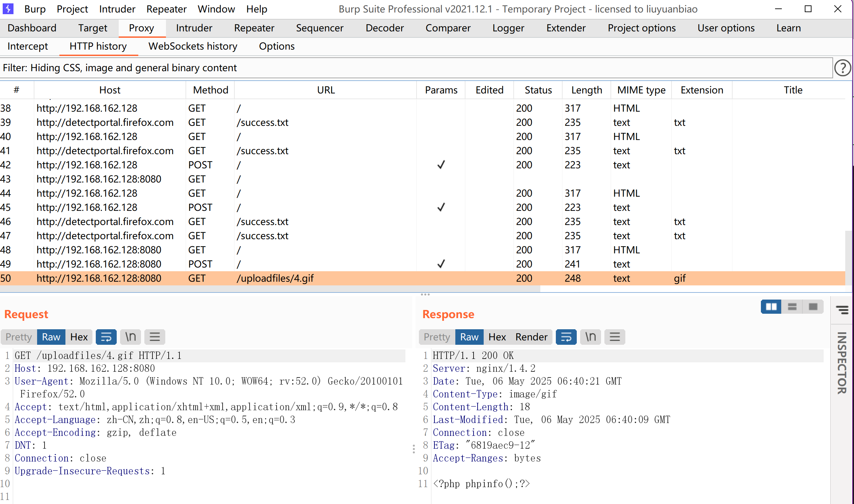Open the Repeater main tab

254,28
